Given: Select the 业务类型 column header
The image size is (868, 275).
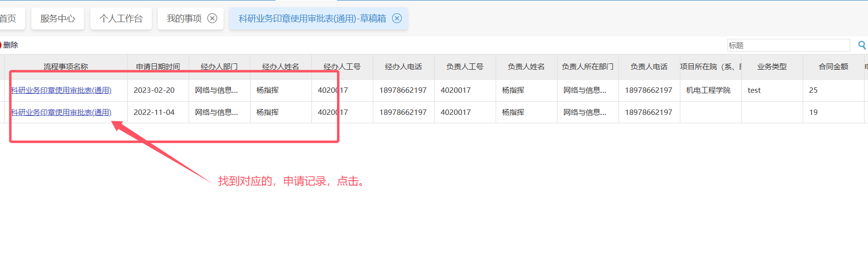Looking at the screenshot, I should (772, 67).
